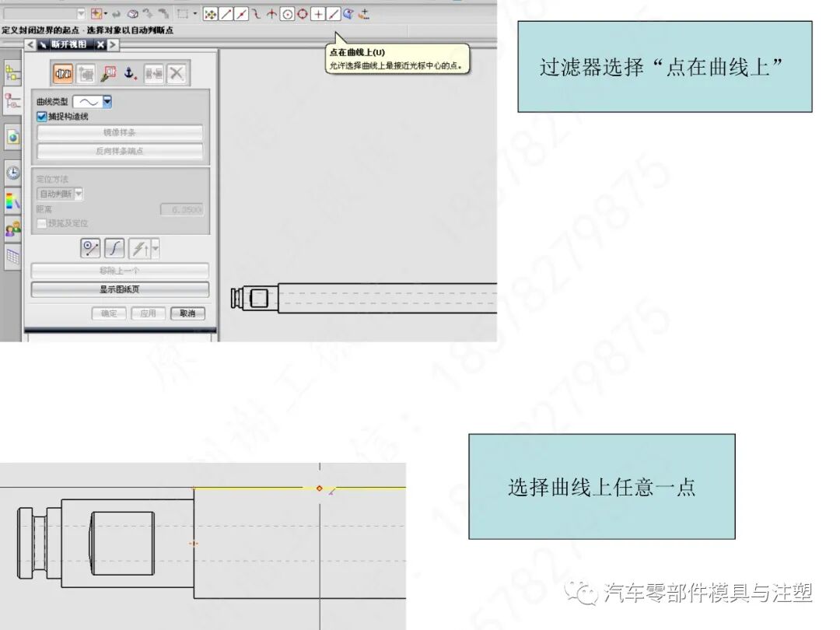Click the 取消 button
This screenshot has height=630, width=840.
pos(187,313)
